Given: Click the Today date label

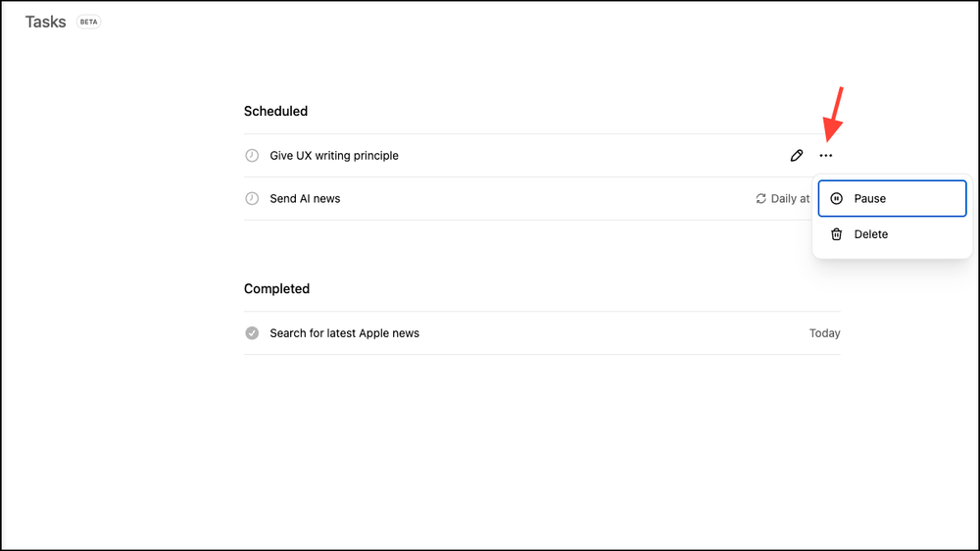Looking at the screenshot, I should click(824, 333).
